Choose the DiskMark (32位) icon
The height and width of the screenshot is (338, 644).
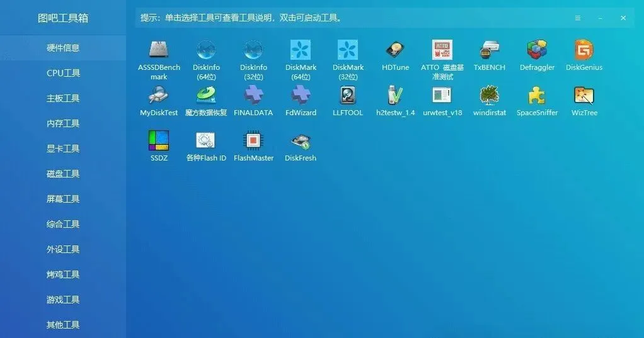click(348, 50)
